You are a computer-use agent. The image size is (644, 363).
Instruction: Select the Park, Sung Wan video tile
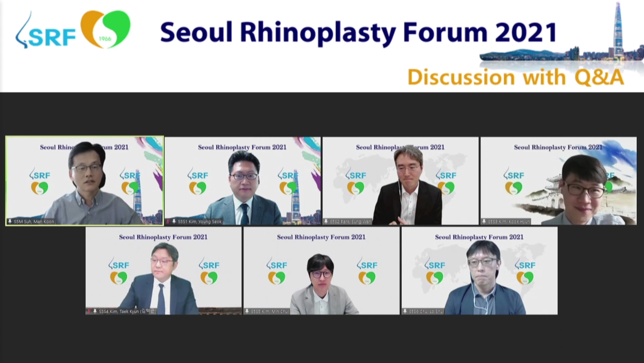[400, 180]
